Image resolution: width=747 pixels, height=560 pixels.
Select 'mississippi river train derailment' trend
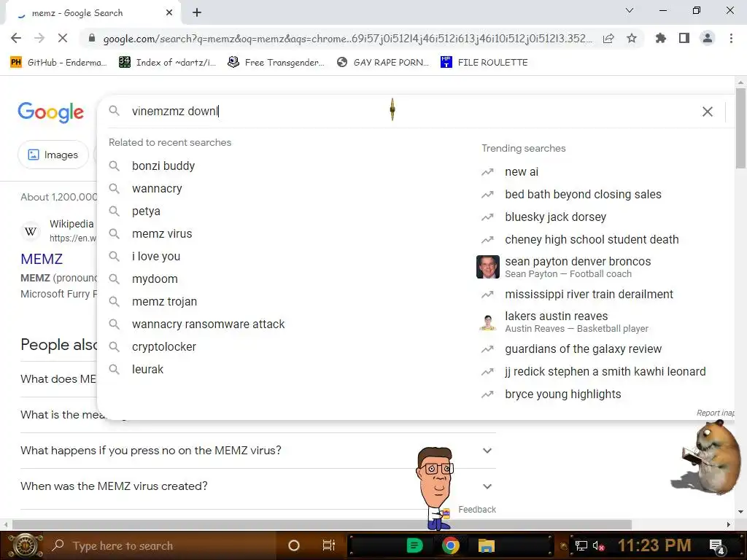(x=589, y=295)
